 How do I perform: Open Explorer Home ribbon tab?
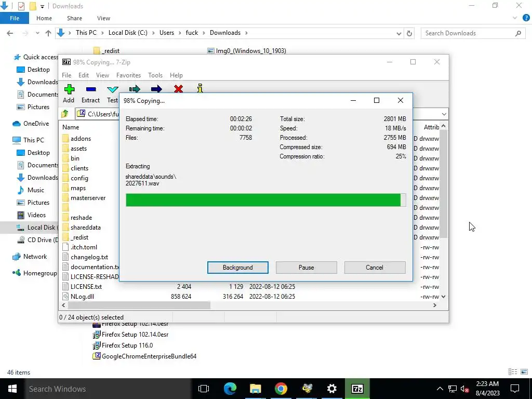(44, 18)
